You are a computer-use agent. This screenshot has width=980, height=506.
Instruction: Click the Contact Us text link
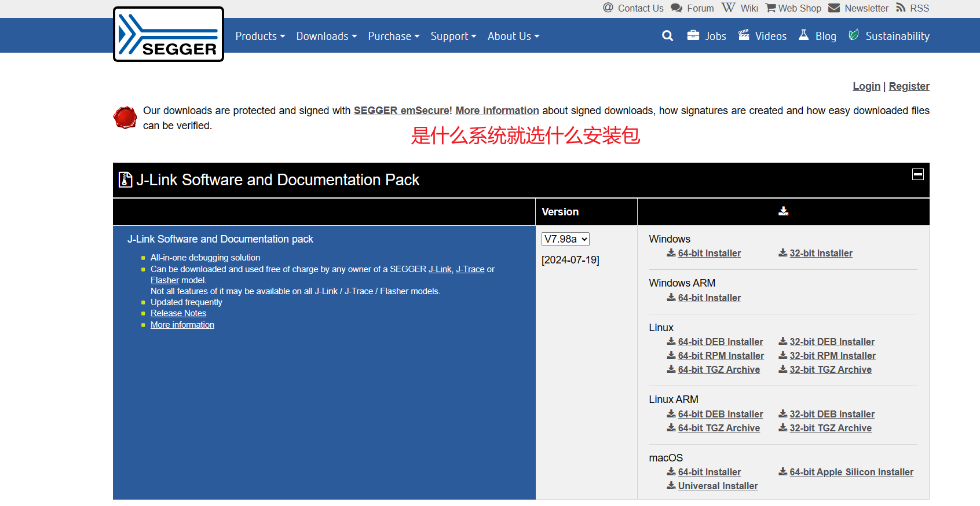[641, 8]
